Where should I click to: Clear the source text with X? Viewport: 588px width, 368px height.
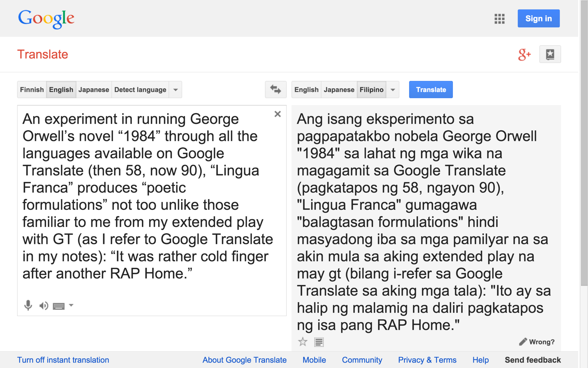click(x=277, y=114)
